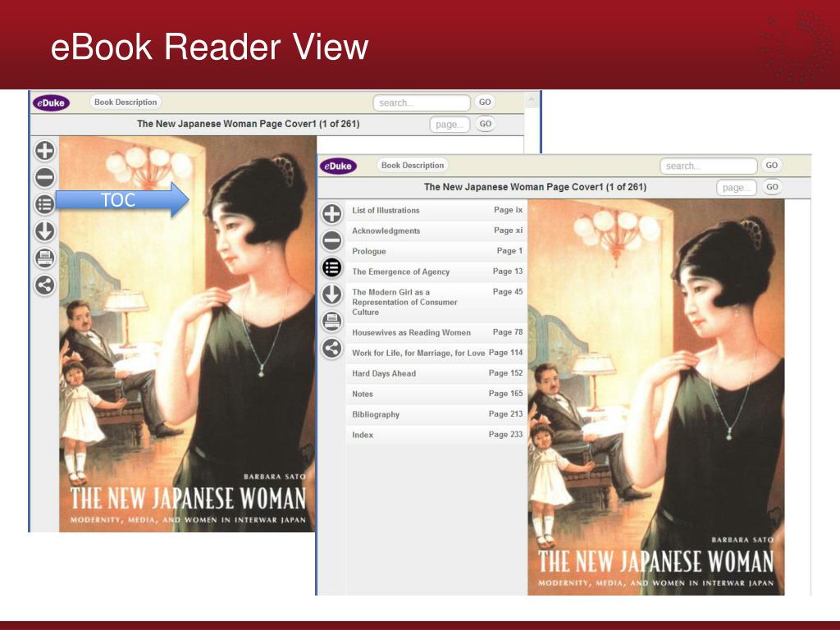Focus search field in right reader
Screen dimensions: 840x630
pyautogui.click(x=709, y=166)
